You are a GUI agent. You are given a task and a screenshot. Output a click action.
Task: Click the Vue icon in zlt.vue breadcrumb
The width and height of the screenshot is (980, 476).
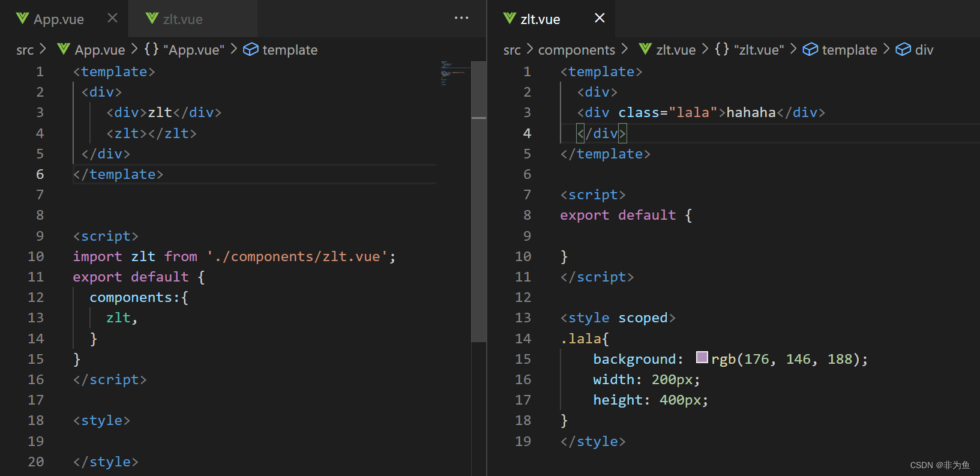click(645, 49)
